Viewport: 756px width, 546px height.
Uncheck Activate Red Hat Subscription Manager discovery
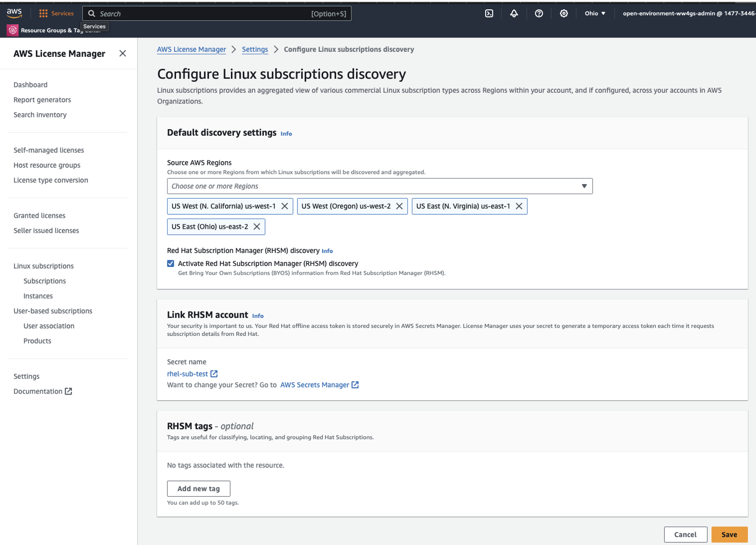pyautogui.click(x=171, y=263)
